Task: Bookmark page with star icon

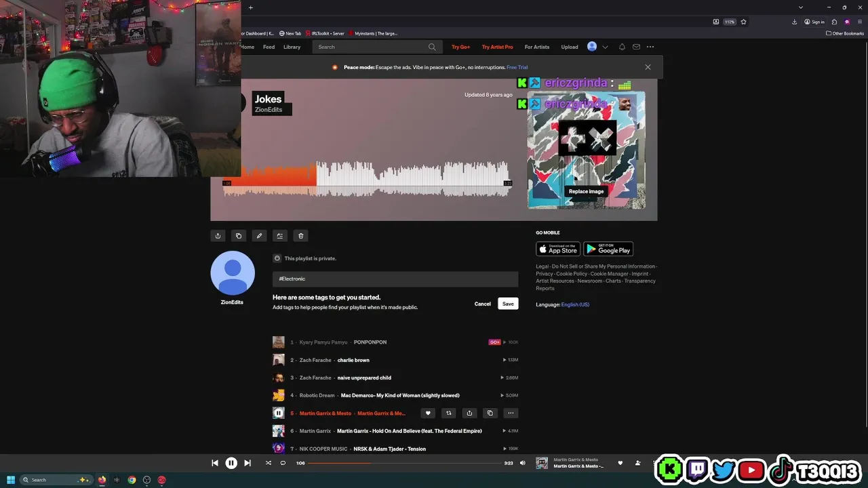Action: [x=743, y=22]
